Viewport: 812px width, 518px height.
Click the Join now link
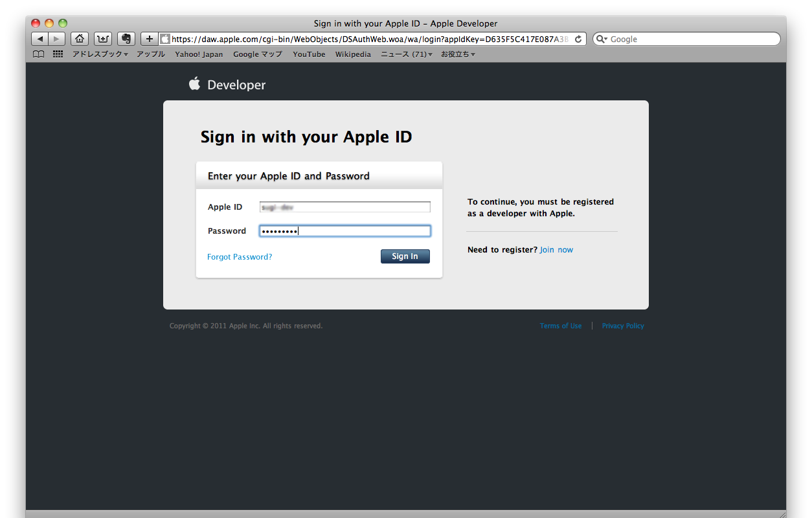pyautogui.click(x=556, y=250)
